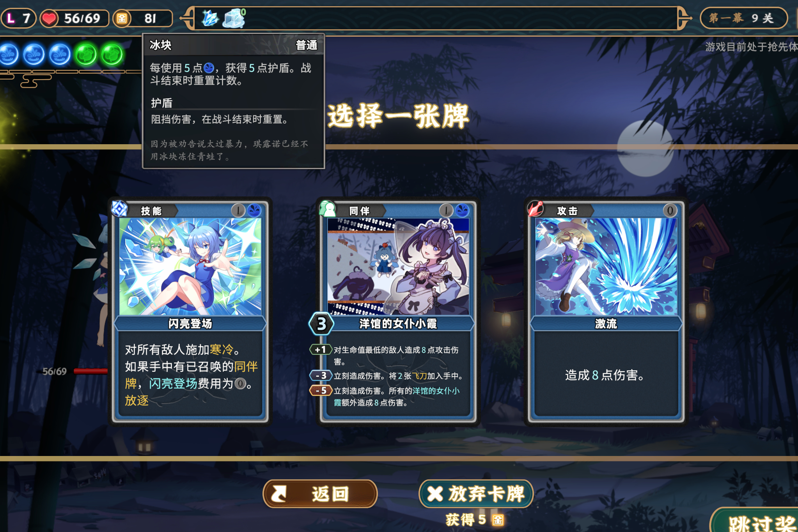The width and height of the screenshot is (798, 532).
Task: Click the 跳过 skip reward button
Action: pyautogui.click(x=755, y=520)
